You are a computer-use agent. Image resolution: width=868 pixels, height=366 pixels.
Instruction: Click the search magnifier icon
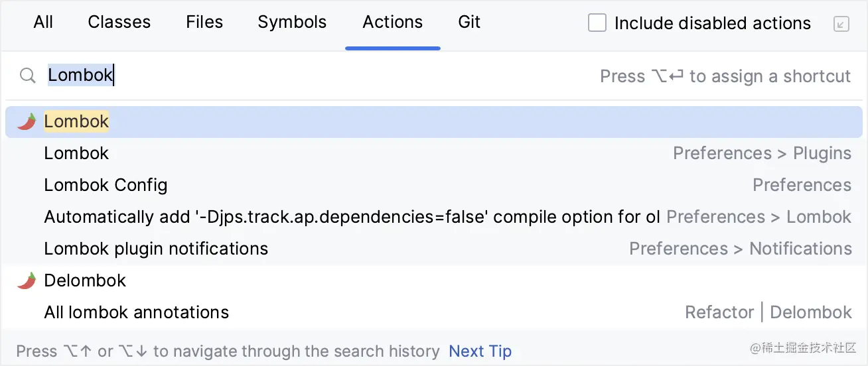tap(27, 76)
